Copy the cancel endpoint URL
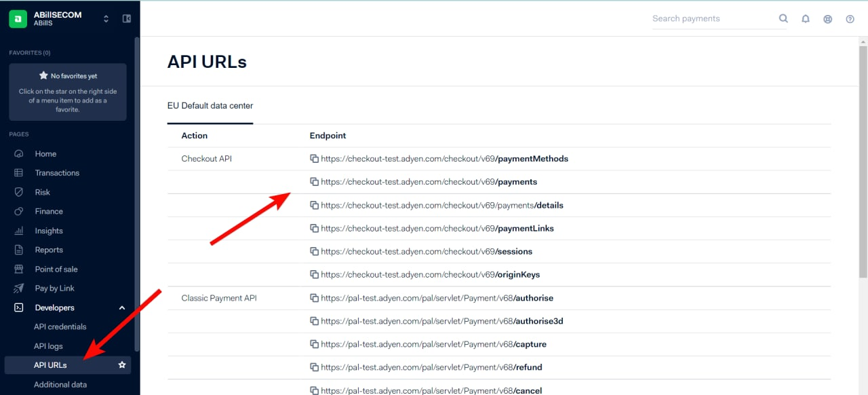Viewport: 868px width, 395px height. (314, 390)
